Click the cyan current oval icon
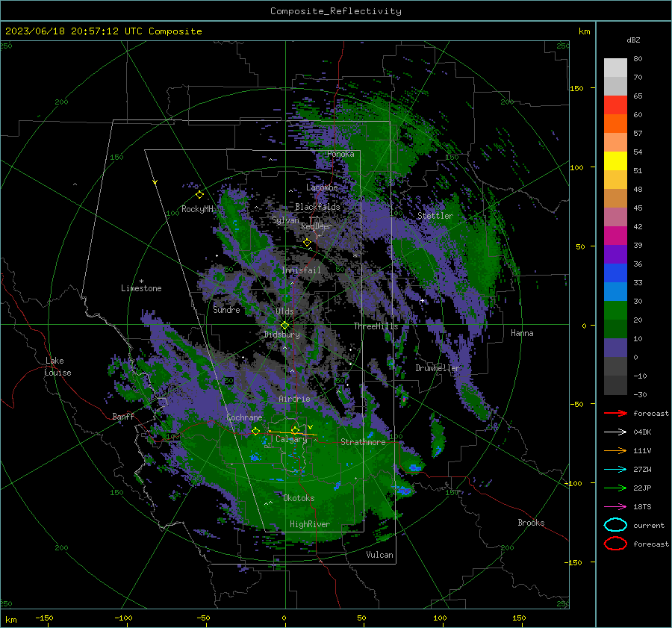 [x=615, y=525]
